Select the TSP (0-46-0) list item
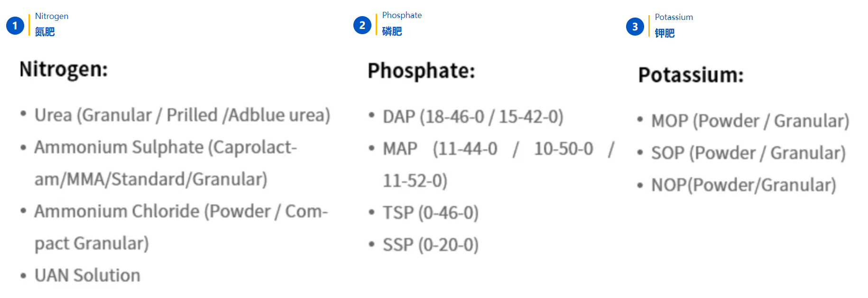 (x=431, y=213)
